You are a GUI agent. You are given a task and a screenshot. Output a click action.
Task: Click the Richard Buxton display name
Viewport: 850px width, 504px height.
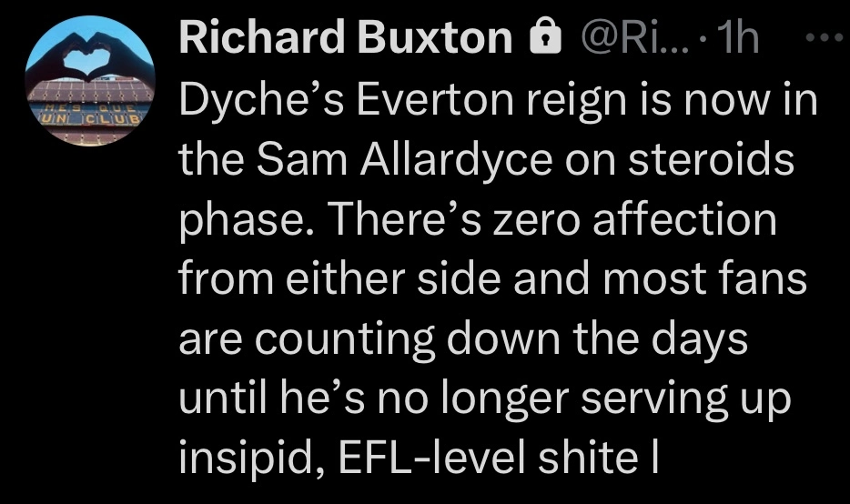coord(346,37)
